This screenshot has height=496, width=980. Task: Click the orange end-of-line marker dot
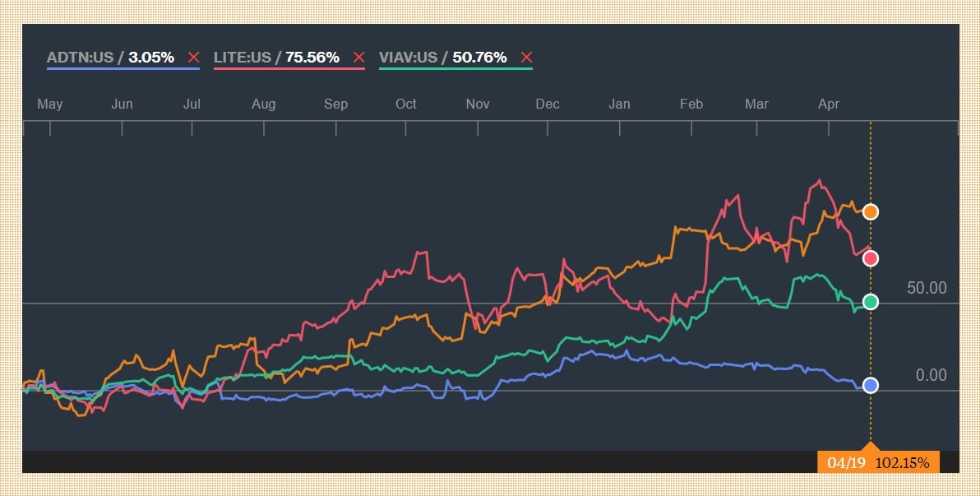coord(871,212)
